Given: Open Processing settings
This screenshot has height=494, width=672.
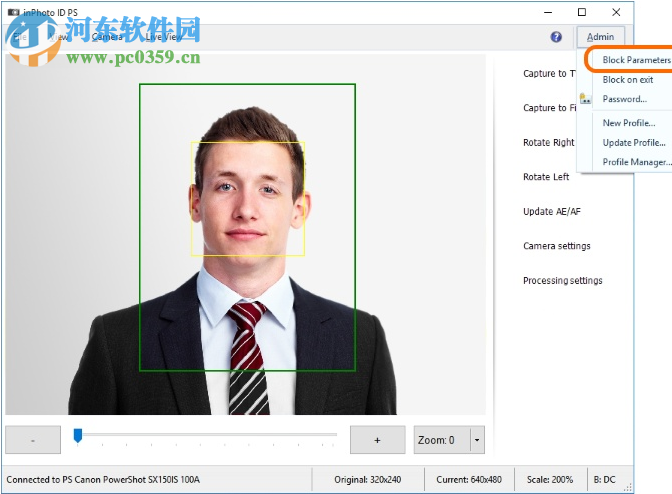Looking at the screenshot, I should (x=563, y=281).
